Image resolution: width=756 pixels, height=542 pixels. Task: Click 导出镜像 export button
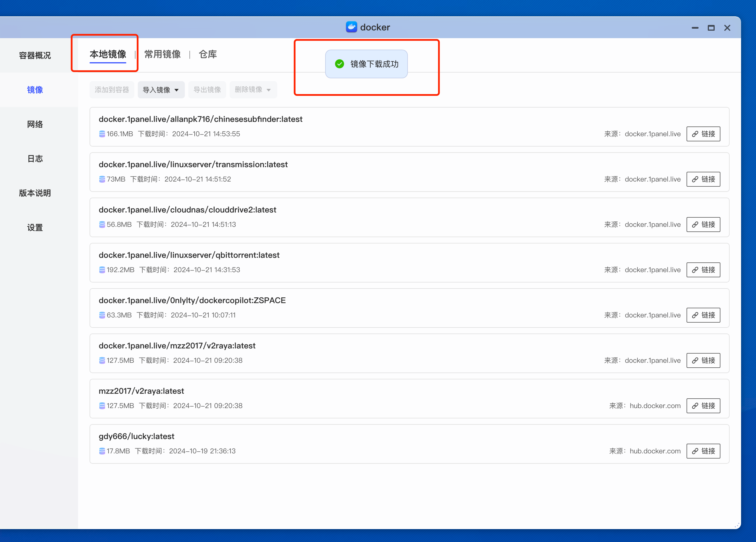207,89
